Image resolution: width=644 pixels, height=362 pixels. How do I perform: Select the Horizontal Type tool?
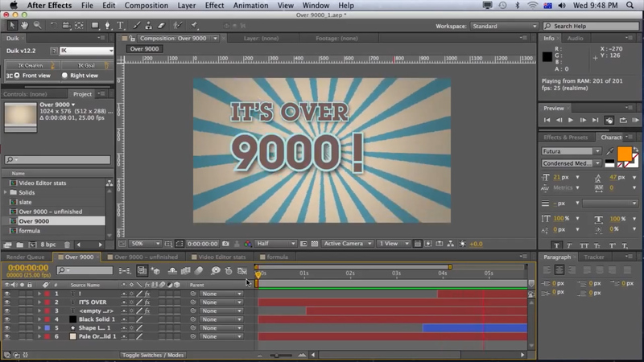coord(120,26)
